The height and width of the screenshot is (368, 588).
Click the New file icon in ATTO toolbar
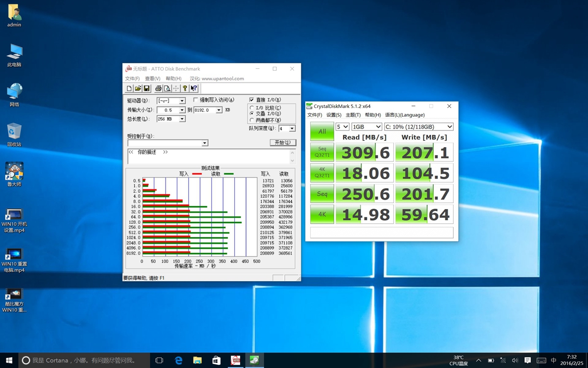click(x=129, y=88)
